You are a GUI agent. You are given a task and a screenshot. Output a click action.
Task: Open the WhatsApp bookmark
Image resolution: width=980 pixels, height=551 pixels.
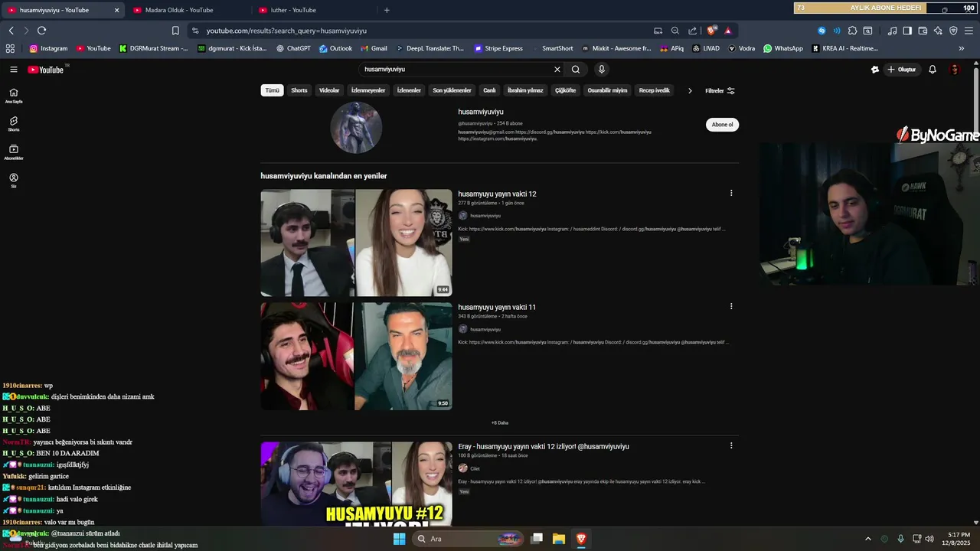coord(782,48)
